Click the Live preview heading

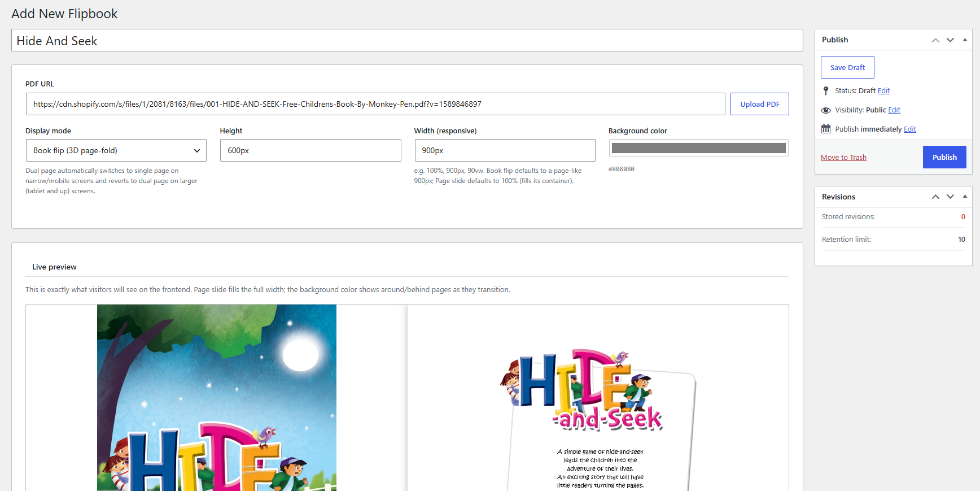(54, 267)
